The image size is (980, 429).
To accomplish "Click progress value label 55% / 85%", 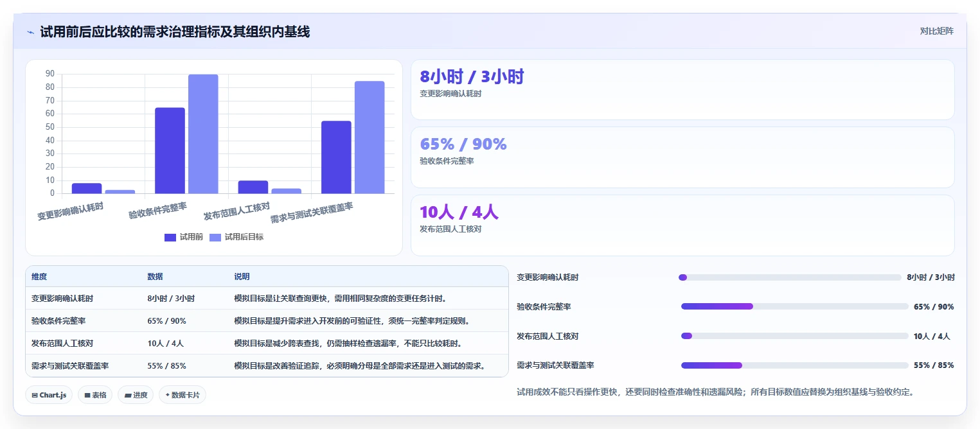I will coord(934,365).
